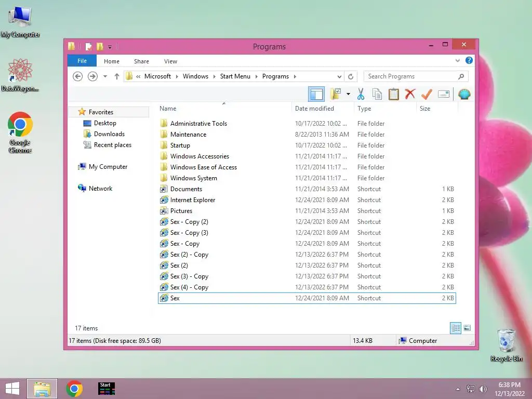Select the Recycle Bin desktop icon
This screenshot has width=532, height=399.
point(506,345)
